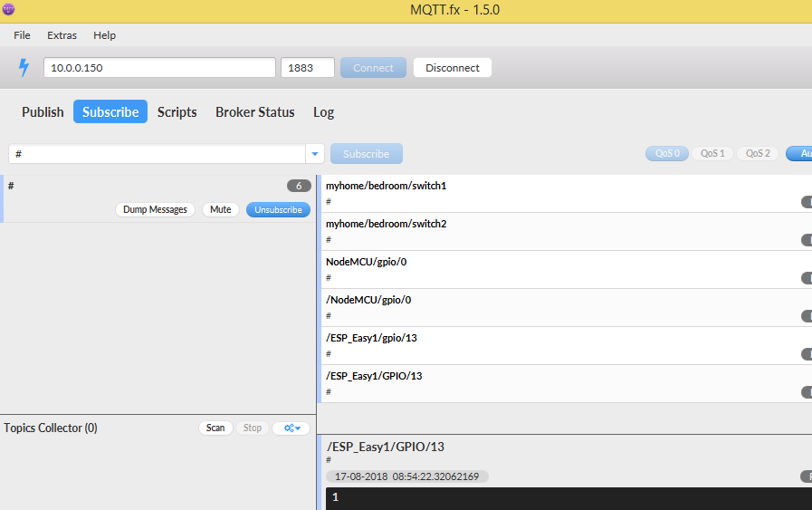Select message myhome/bedroom/switch2
Screen dimensions: 812x510
click(565, 232)
